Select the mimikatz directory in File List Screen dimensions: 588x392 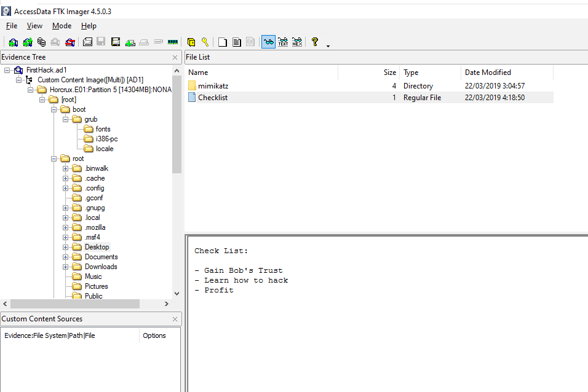click(213, 86)
